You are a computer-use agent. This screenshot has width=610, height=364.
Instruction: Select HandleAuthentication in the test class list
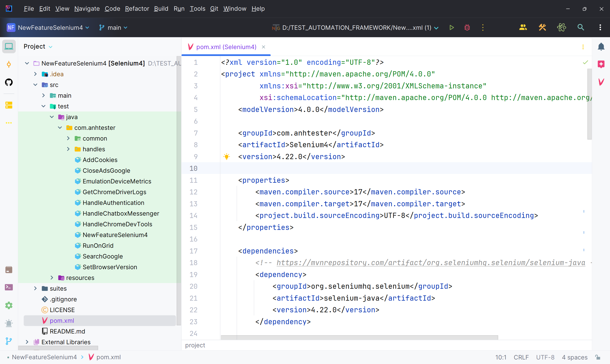click(113, 202)
